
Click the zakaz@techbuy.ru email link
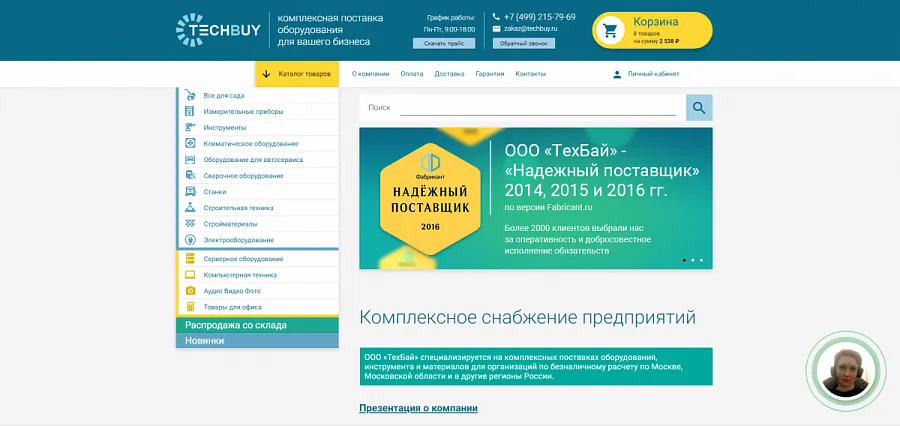point(532,28)
